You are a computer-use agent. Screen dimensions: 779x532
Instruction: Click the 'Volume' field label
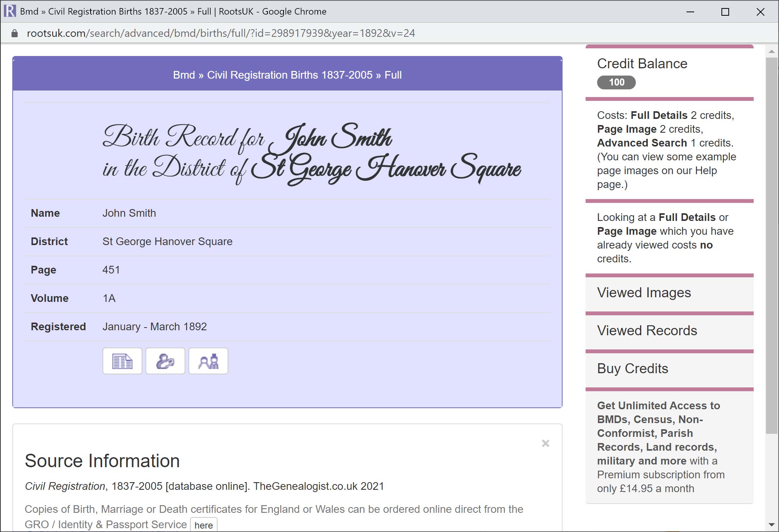point(50,298)
